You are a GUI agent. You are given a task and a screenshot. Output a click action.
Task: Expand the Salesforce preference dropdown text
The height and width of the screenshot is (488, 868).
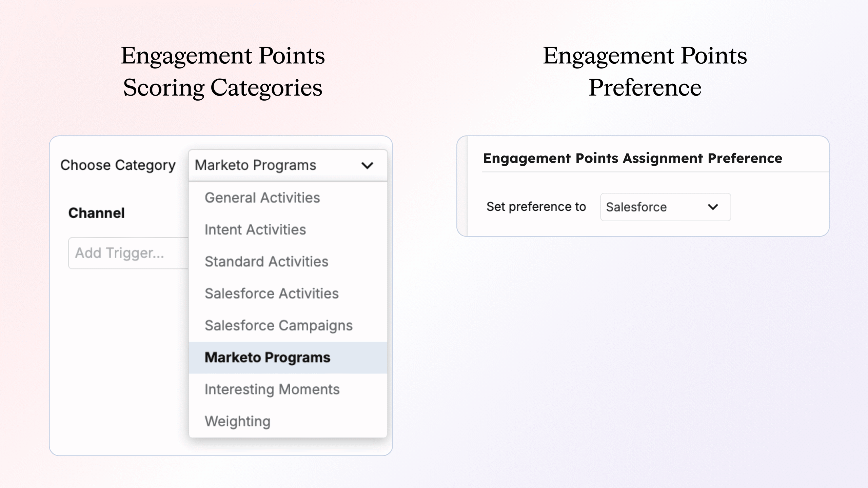[636, 207]
